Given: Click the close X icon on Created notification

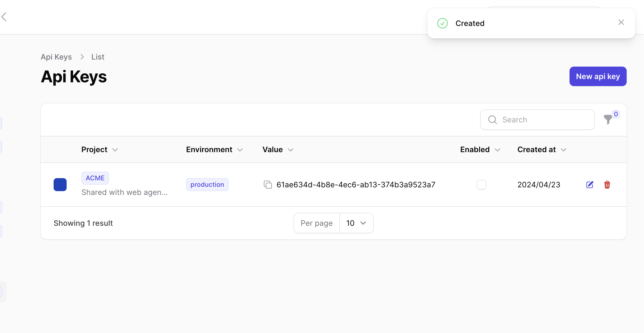Looking at the screenshot, I should (621, 22).
